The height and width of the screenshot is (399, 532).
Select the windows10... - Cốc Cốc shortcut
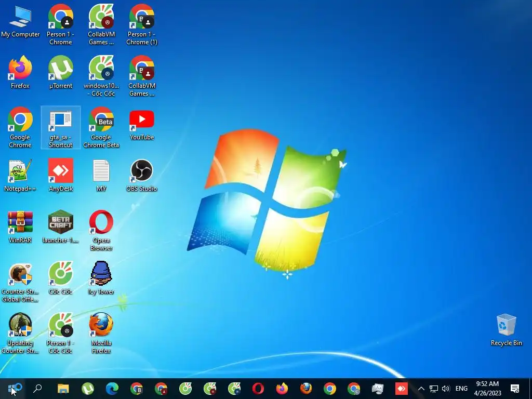click(x=101, y=76)
